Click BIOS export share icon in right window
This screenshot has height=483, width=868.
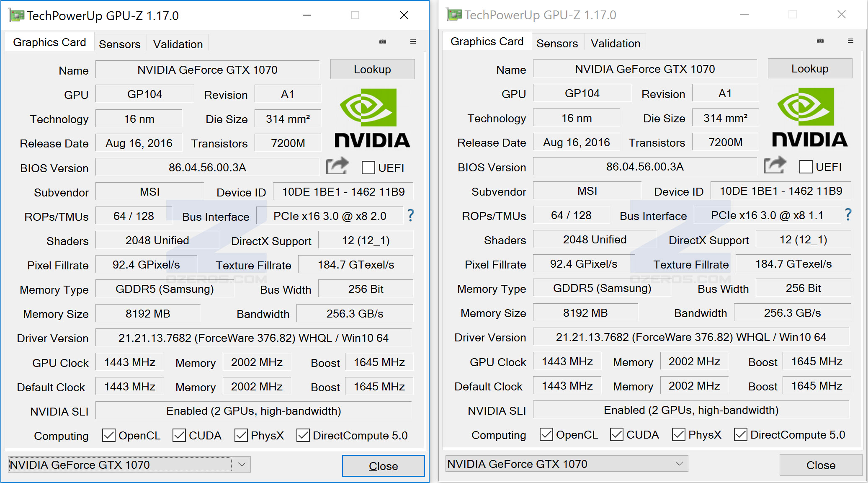[775, 165]
